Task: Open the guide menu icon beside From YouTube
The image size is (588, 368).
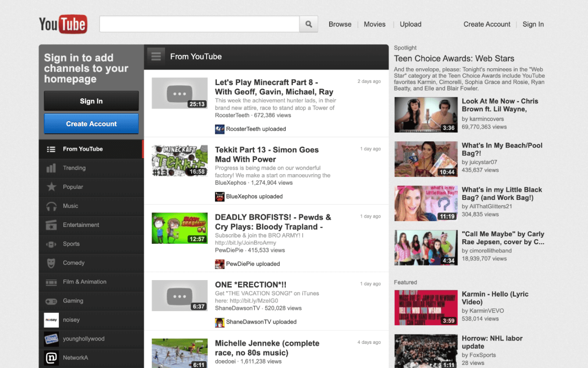Action: coord(156,56)
